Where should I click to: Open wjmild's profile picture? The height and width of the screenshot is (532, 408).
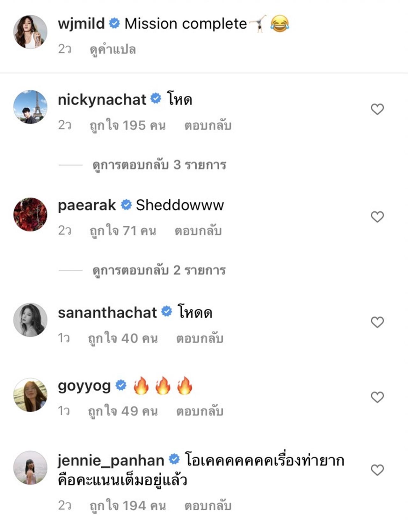pos(30,32)
